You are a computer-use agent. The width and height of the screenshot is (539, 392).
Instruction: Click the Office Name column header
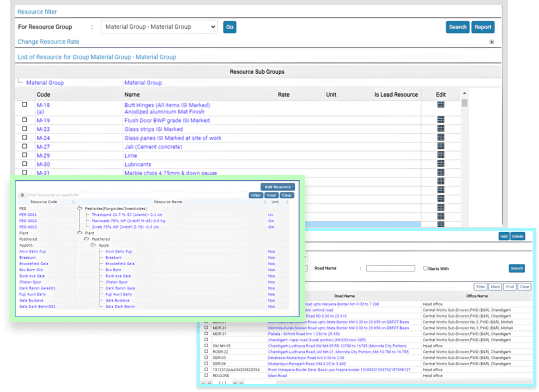tap(477, 296)
